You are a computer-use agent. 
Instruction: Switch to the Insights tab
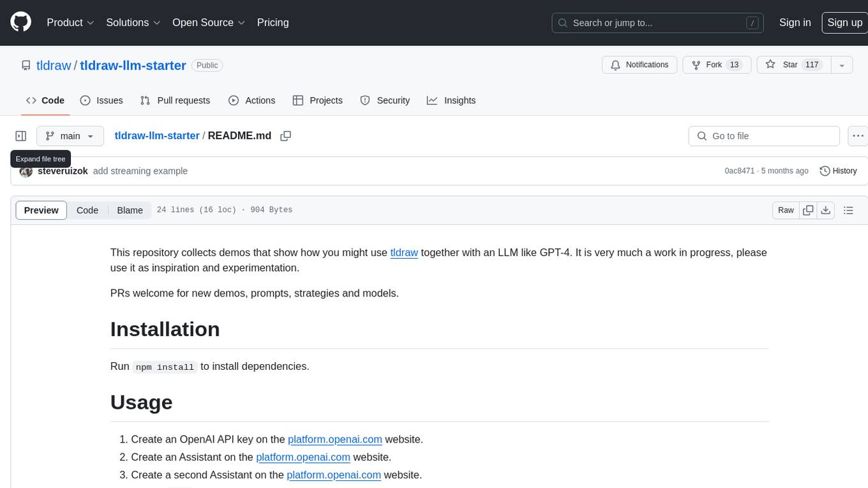tap(451, 100)
